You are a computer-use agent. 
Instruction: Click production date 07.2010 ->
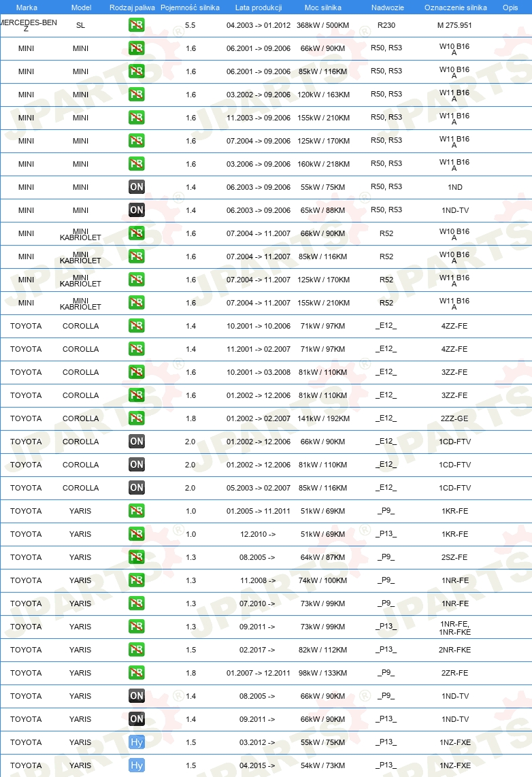point(257,604)
